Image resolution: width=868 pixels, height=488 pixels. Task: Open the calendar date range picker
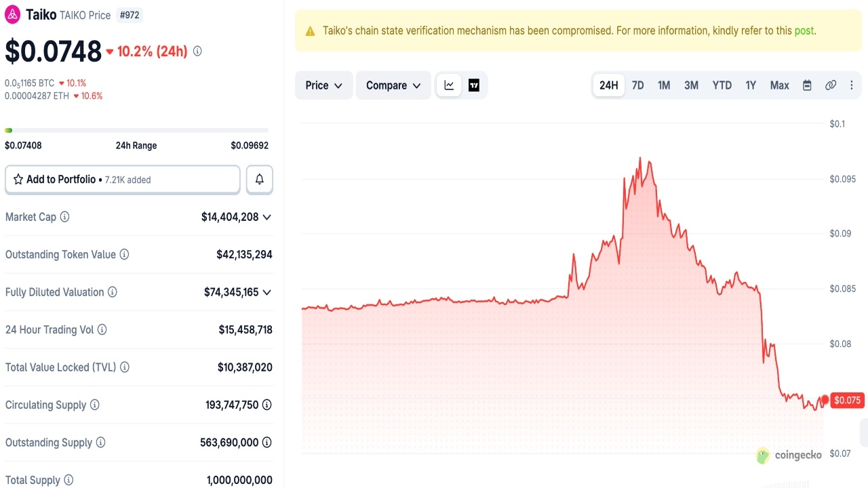click(x=807, y=85)
